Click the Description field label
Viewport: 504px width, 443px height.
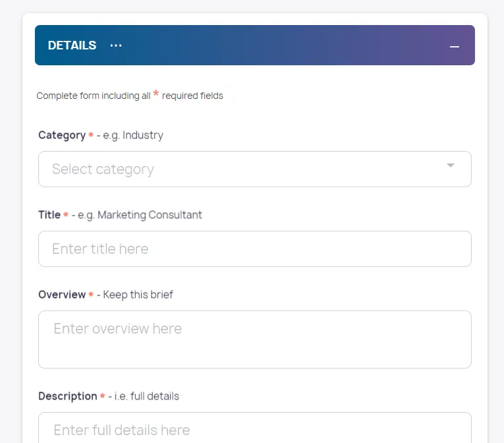click(67, 396)
